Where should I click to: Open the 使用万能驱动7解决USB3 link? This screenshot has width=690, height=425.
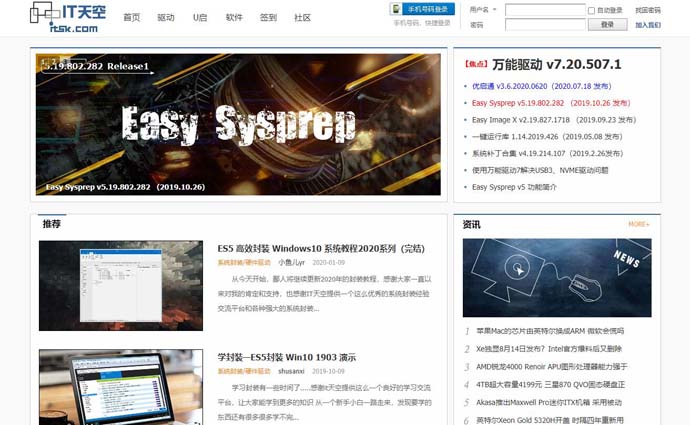click(540, 170)
